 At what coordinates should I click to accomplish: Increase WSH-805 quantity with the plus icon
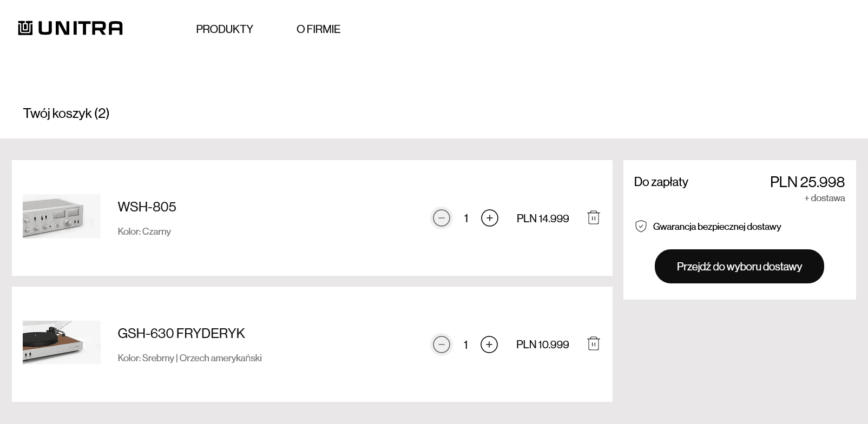(490, 218)
